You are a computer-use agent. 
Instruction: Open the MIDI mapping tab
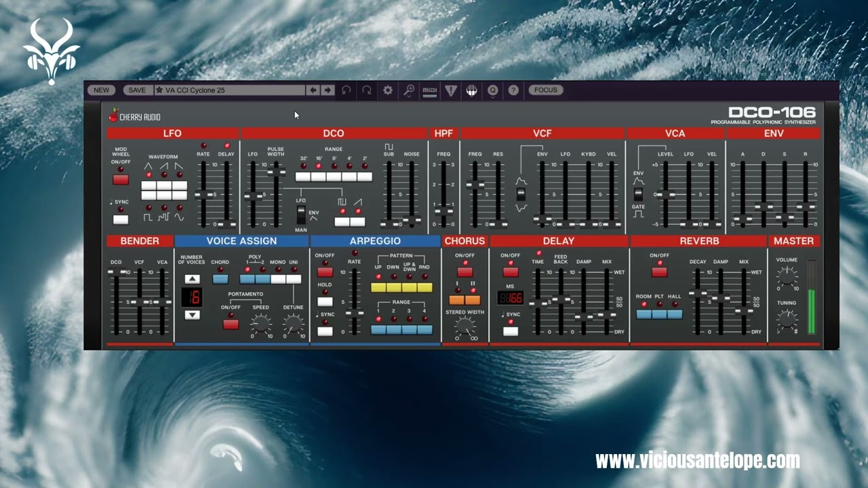click(x=430, y=90)
